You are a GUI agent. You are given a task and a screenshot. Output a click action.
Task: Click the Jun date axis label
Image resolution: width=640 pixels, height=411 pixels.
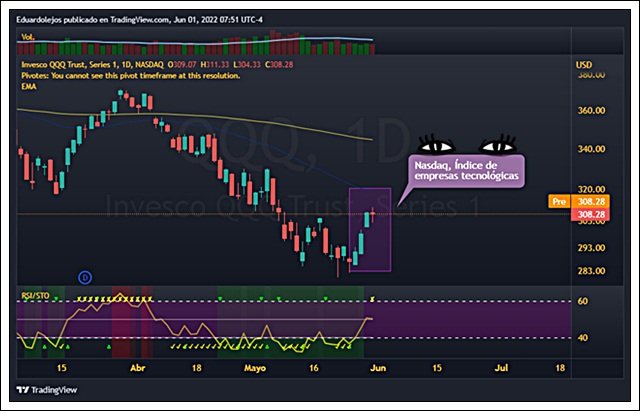coord(378,368)
